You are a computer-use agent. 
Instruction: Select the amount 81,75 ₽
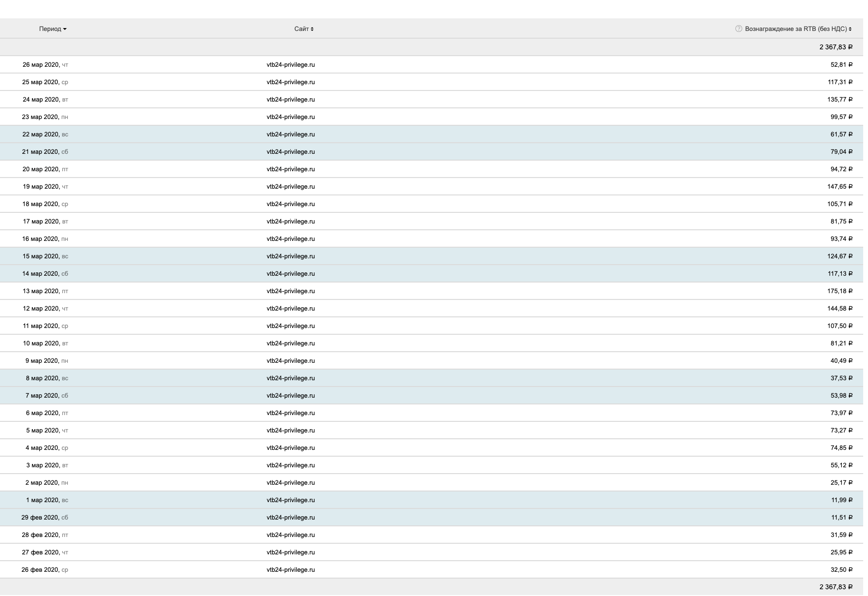click(x=841, y=222)
